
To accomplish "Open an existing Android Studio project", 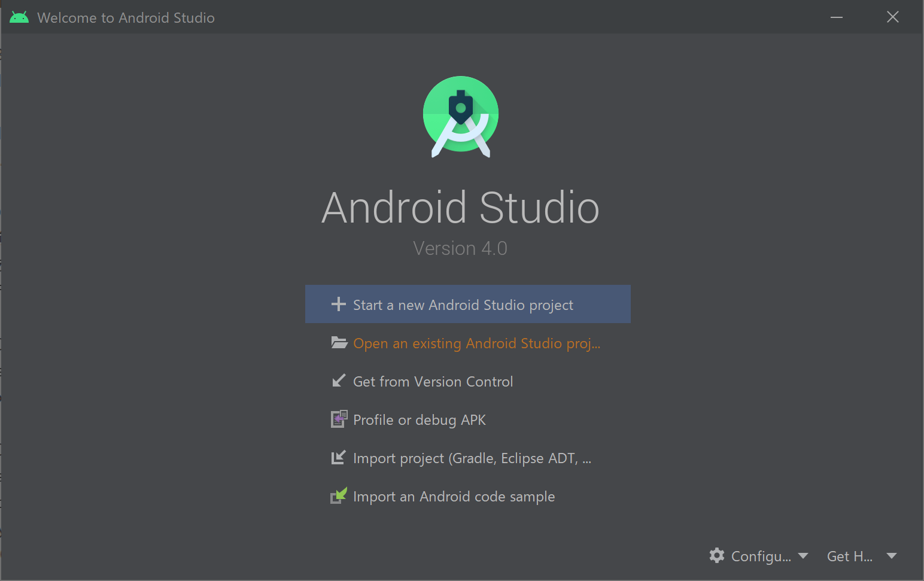I will click(468, 343).
